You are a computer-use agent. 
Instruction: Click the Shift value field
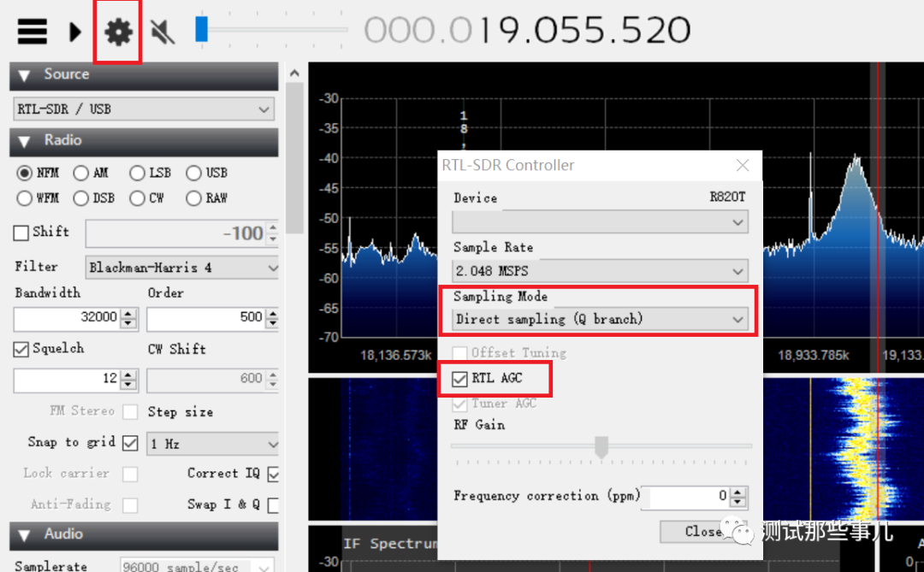coord(176,234)
